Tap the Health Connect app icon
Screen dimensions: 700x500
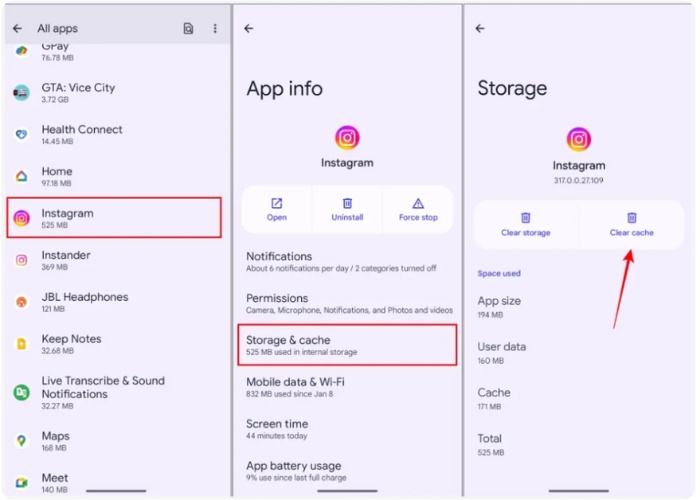21,135
